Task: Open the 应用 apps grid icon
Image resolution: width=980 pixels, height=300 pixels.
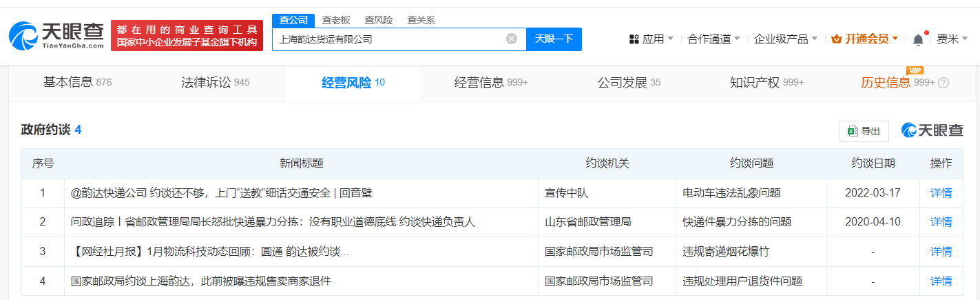Action: 634,39
